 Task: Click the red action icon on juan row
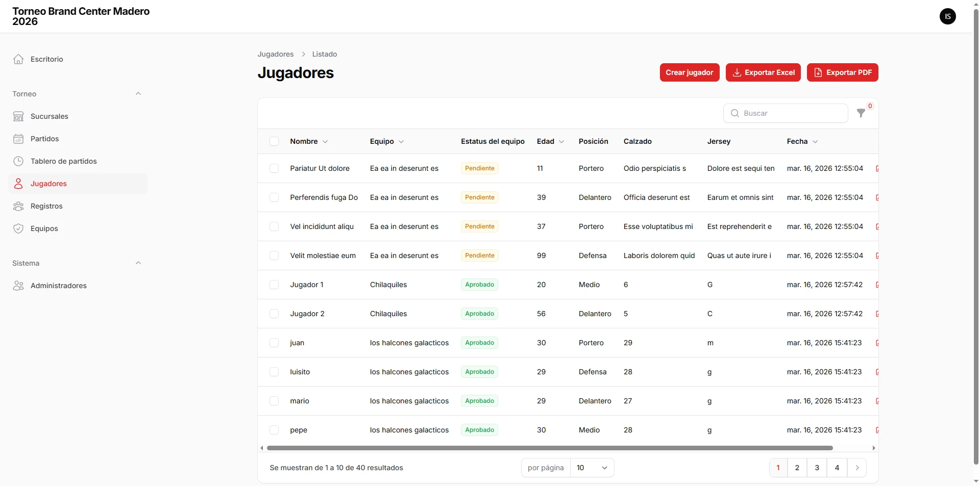click(x=877, y=343)
